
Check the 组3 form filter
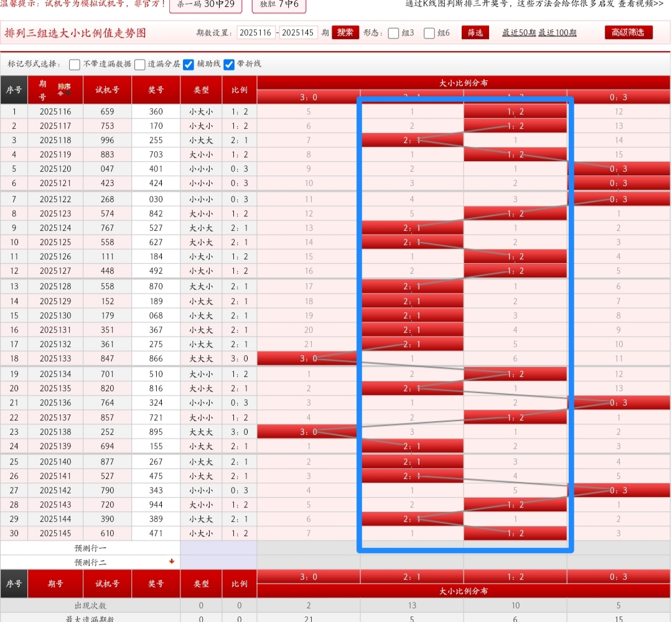[393, 33]
